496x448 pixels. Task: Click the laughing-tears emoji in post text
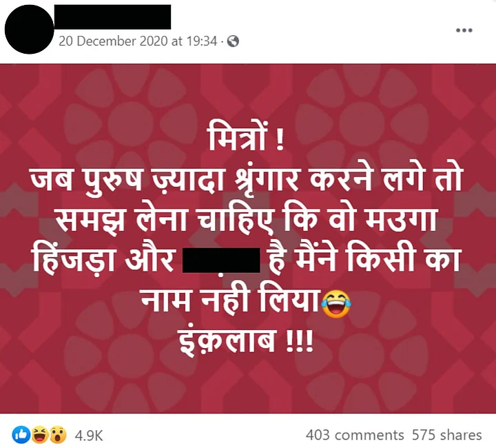pos(336,305)
